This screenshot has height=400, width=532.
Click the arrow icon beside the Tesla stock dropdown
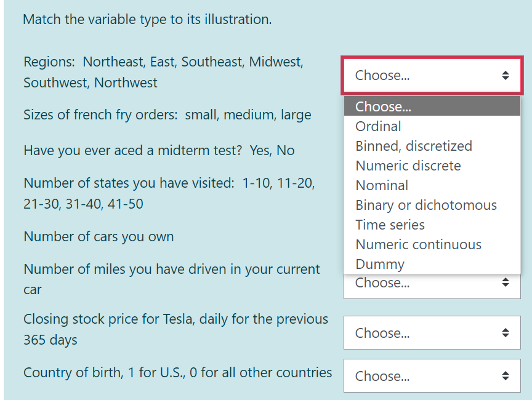pyautogui.click(x=506, y=332)
